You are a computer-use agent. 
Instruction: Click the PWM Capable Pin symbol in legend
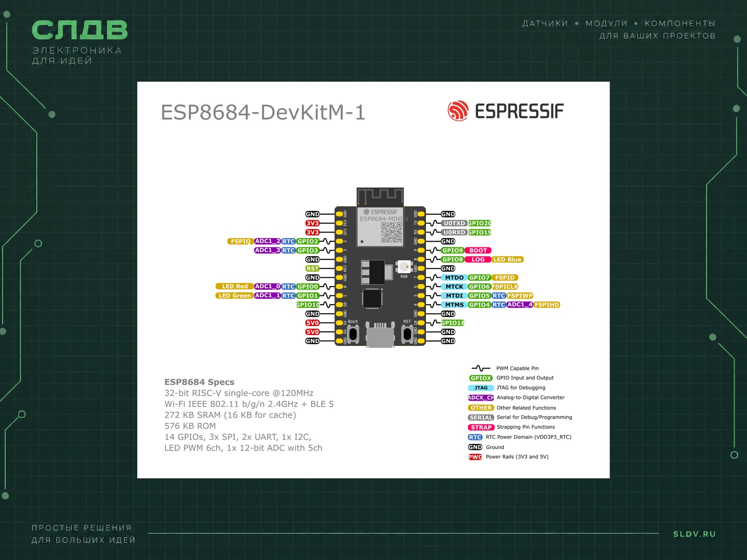pos(480,368)
